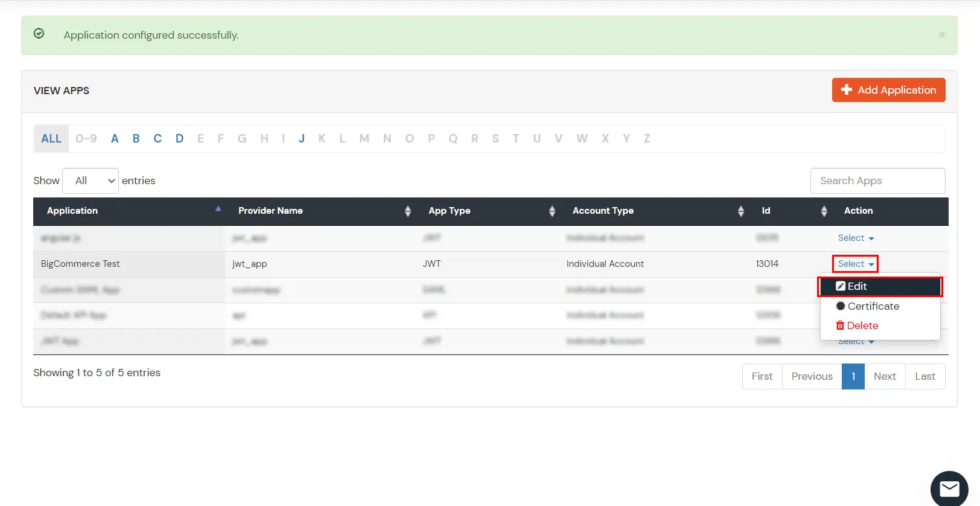Click the badge icon beside Certificate
980x506 pixels.
(840, 306)
